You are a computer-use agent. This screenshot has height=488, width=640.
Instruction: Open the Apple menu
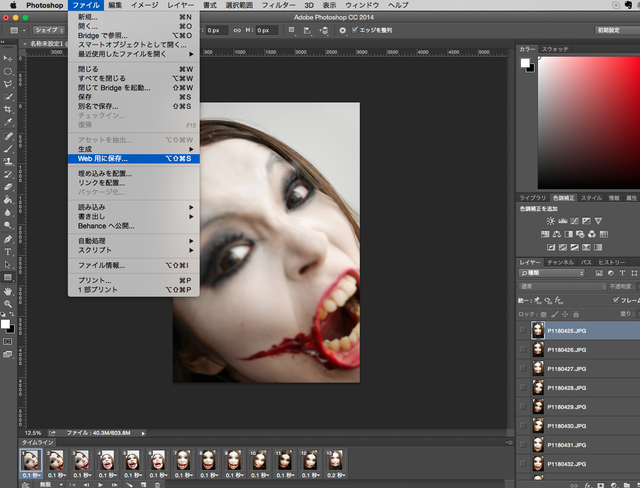click(x=13, y=5)
